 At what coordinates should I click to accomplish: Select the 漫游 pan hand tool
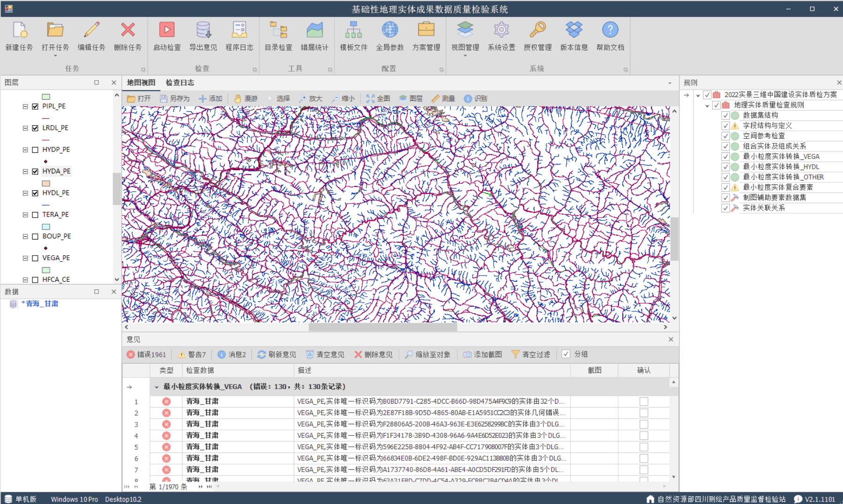[246, 98]
